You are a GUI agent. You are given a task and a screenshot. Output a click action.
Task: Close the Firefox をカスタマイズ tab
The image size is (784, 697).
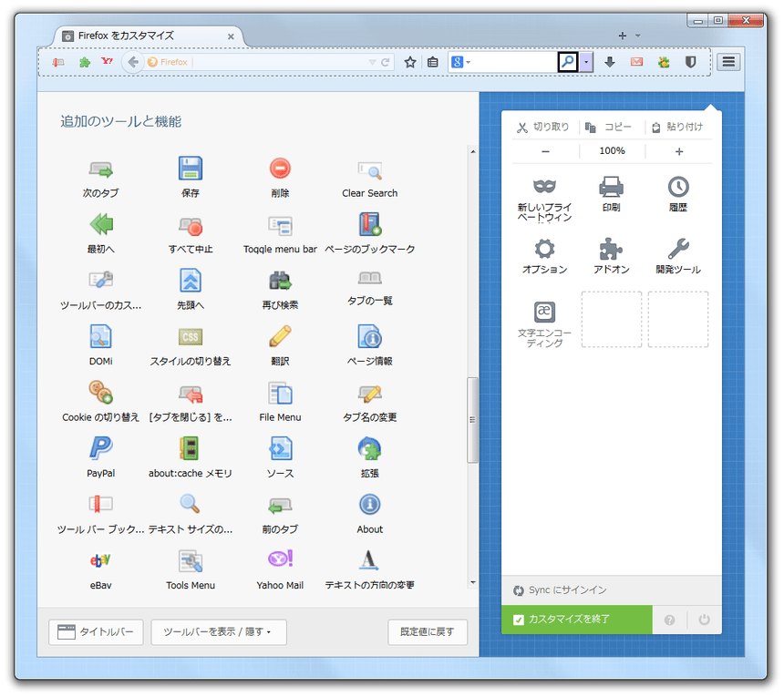[231, 36]
